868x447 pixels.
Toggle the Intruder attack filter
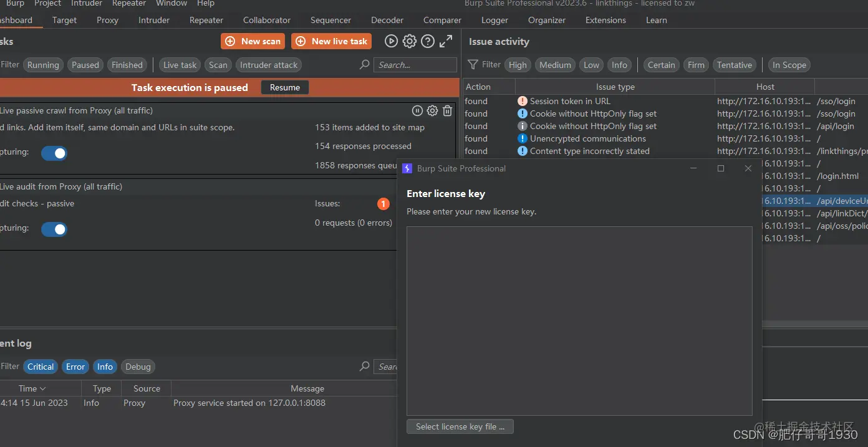click(269, 65)
